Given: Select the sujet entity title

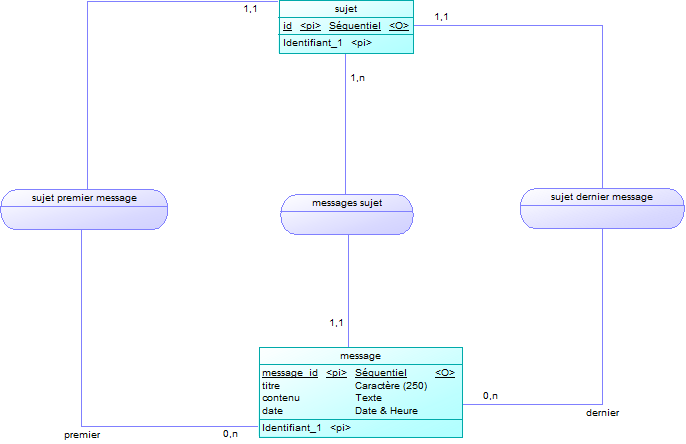Looking at the screenshot, I should 345,8.
